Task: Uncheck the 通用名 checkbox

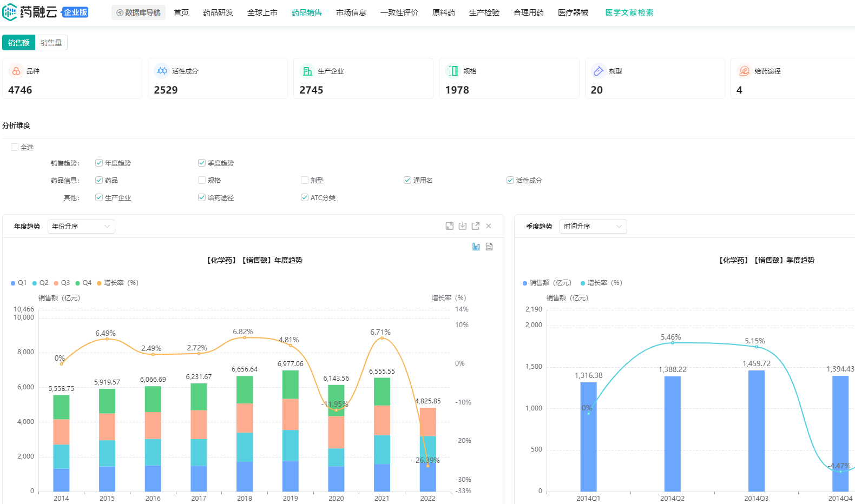Action: coord(407,180)
